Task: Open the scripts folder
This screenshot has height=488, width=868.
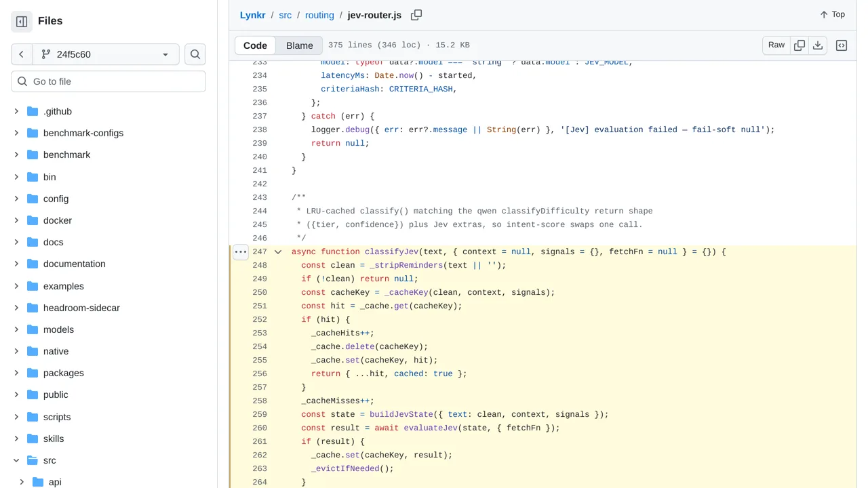Action: (57, 417)
